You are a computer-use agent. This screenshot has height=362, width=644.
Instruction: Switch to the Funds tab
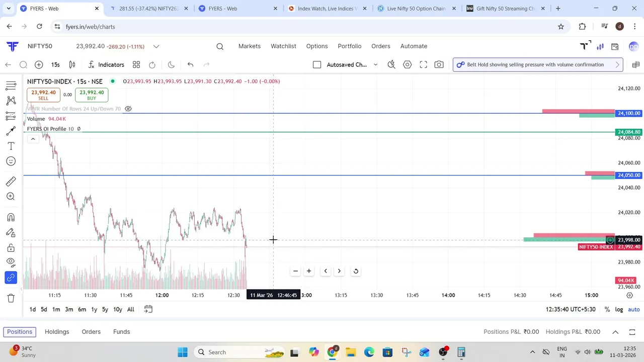tap(121, 332)
